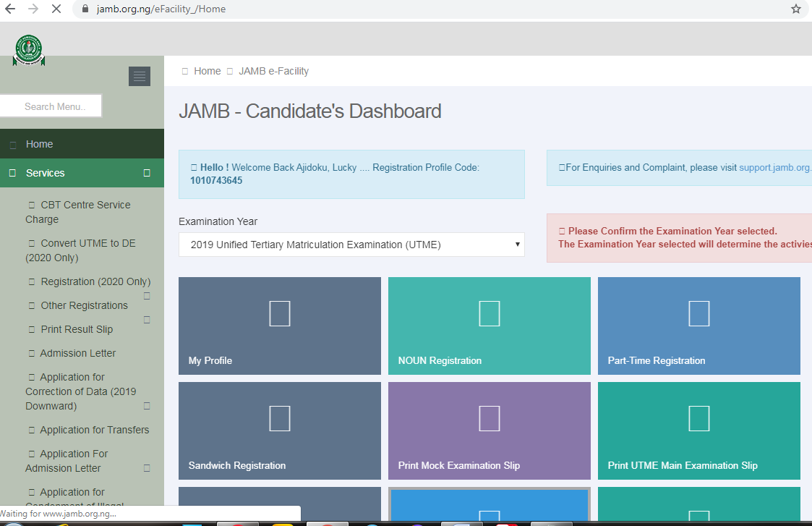
Task: Expand the Print Result Slip submenu
Action: point(146,319)
